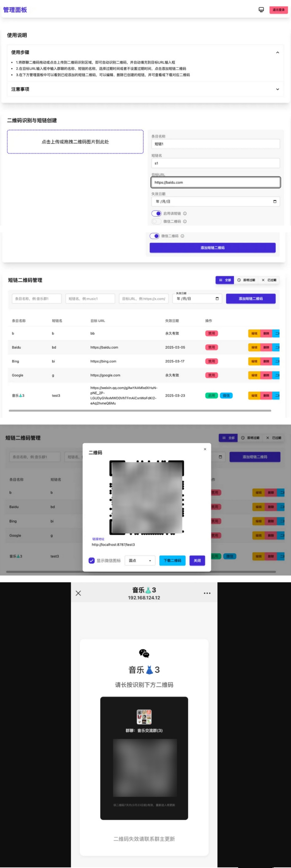
Task: Click the info icon beside the greyed-out 微信二维码 toggle
Action: 185,221
